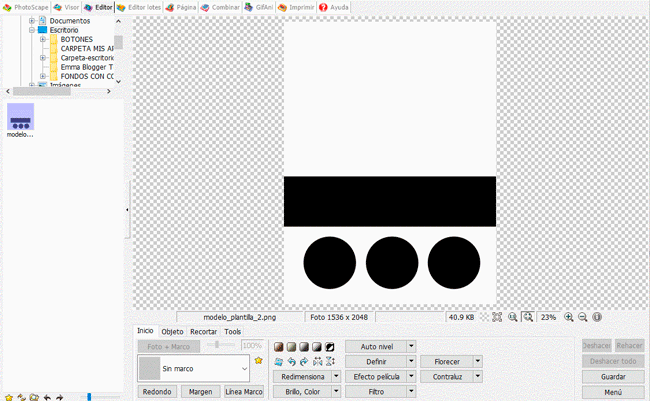
Task: Click the fit-to-window zoom icon
Action: pos(528,317)
